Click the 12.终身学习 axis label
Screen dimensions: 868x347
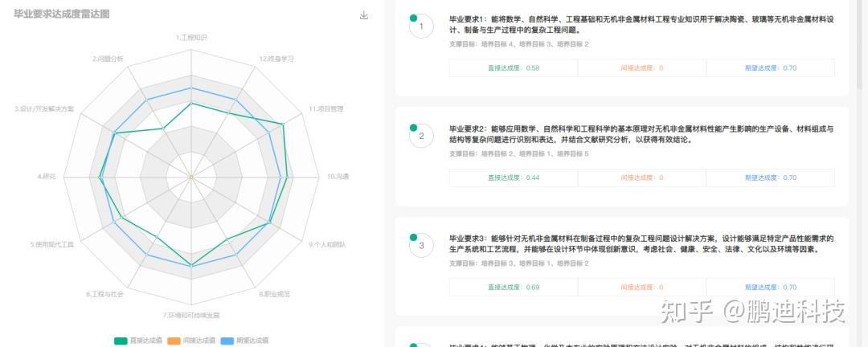point(276,58)
